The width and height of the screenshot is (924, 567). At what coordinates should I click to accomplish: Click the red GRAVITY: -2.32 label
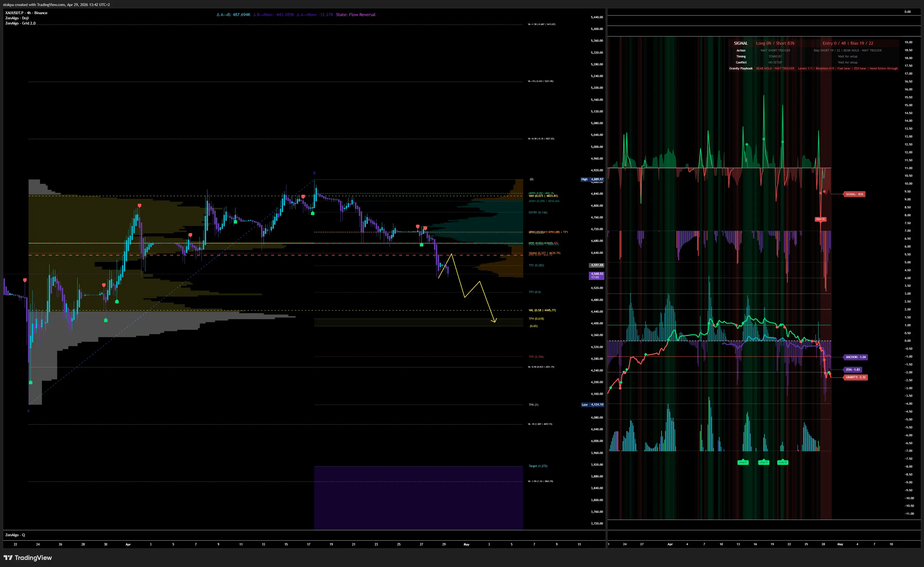(x=855, y=377)
